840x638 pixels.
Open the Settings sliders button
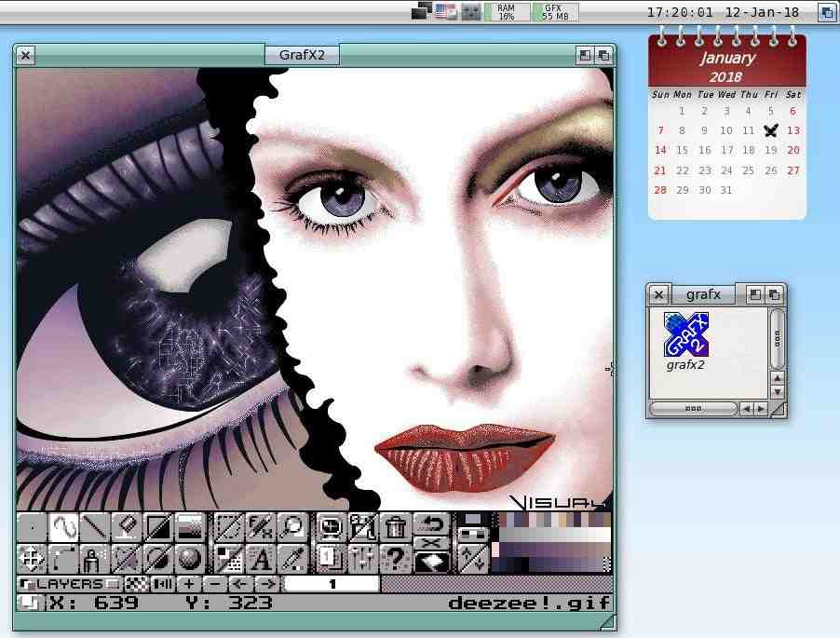364,559
